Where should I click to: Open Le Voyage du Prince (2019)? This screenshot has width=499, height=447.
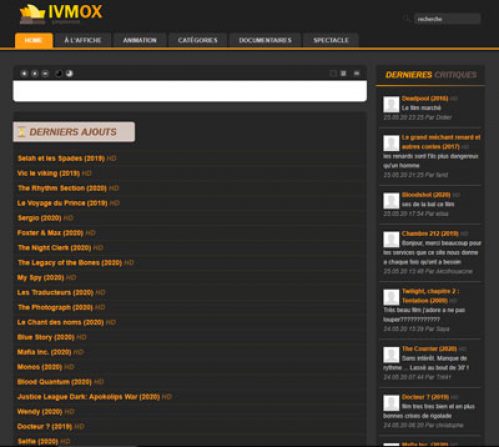coord(62,203)
